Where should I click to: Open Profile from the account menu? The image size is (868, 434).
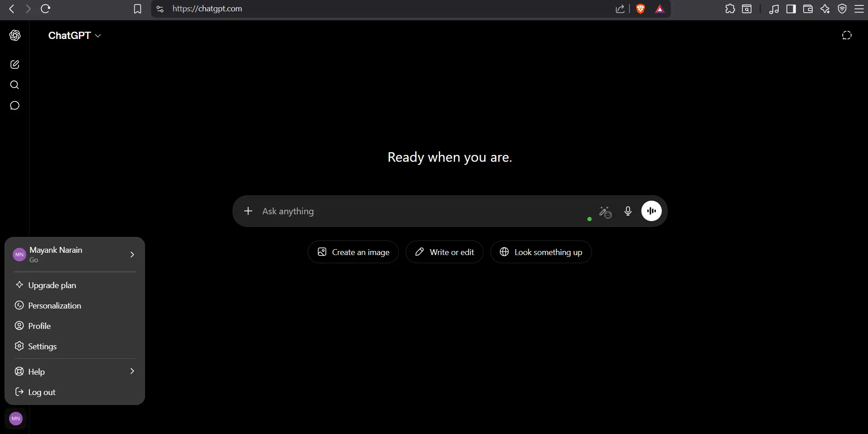pyautogui.click(x=75, y=326)
